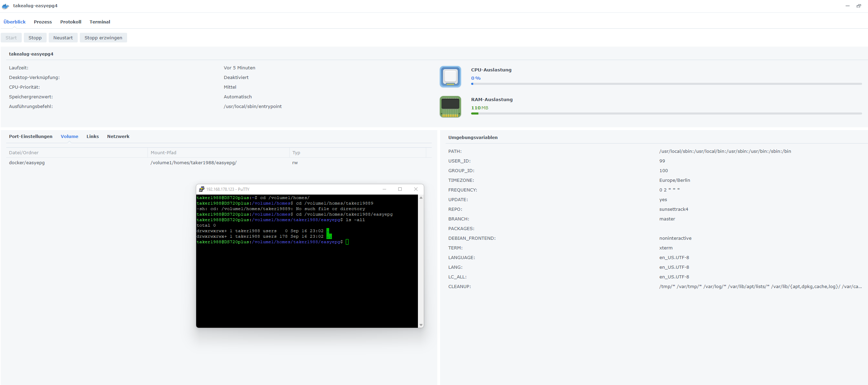The image size is (868, 385).
Task: Click the noninteractive DEBIAN_FRONTEND value
Action: coord(675,238)
